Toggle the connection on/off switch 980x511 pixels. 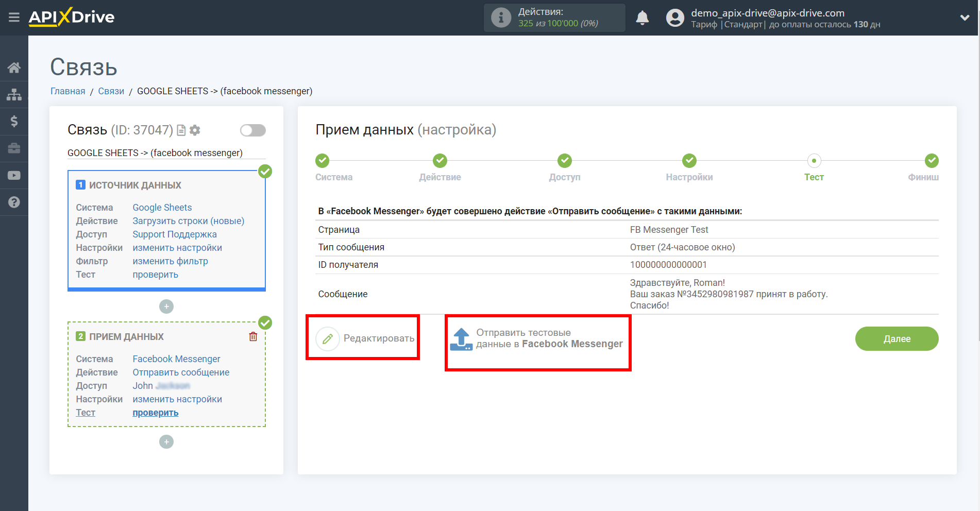[253, 130]
